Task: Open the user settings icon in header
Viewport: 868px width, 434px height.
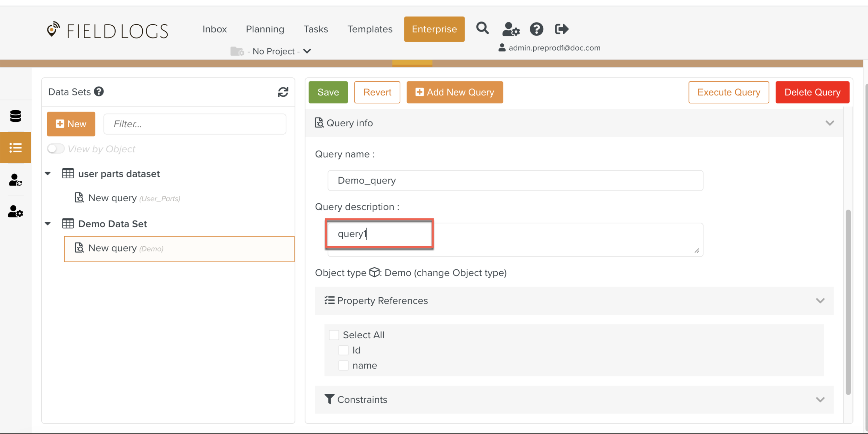Action: (510, 29)
